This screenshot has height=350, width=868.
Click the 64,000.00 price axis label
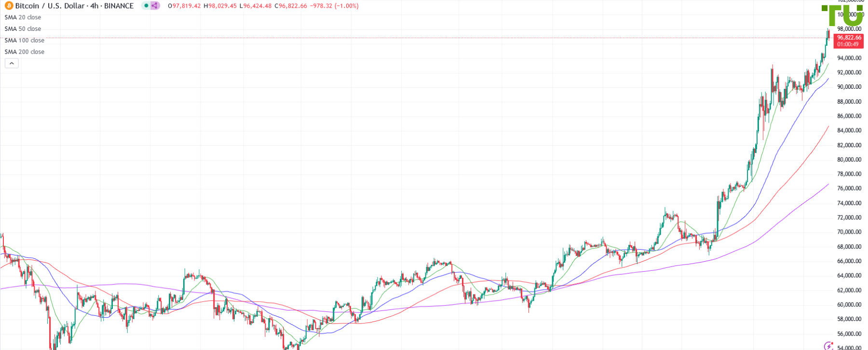[x=849, y=276]
